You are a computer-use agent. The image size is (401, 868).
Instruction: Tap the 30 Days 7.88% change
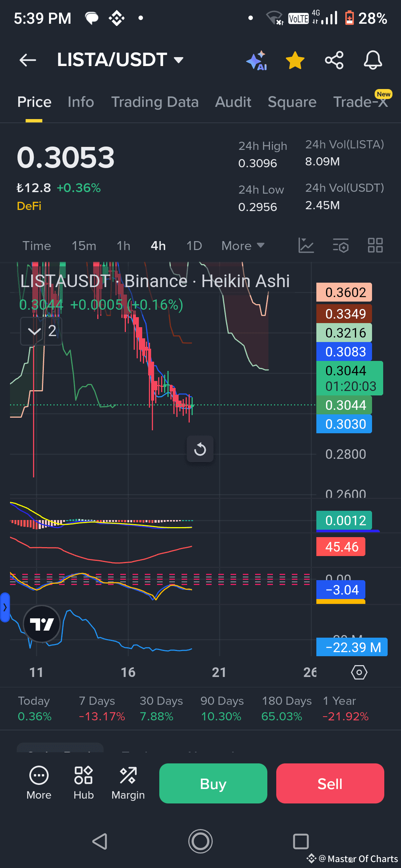[161, 708]
